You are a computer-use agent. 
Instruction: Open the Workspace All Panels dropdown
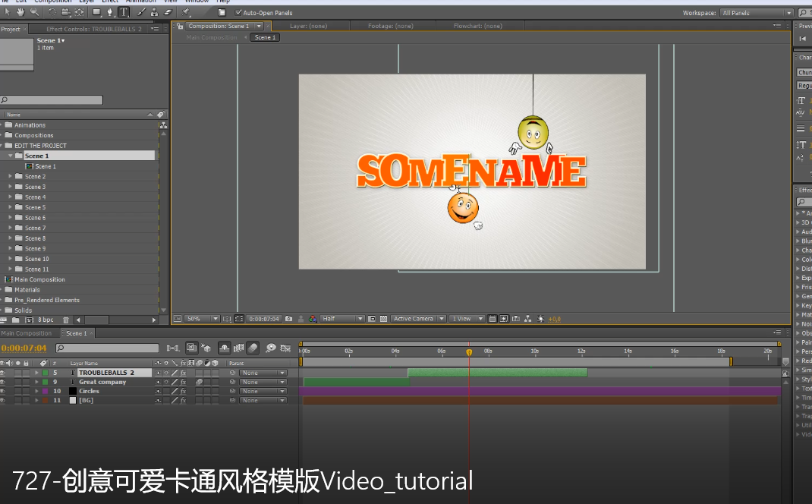click(x=756, y=12)
